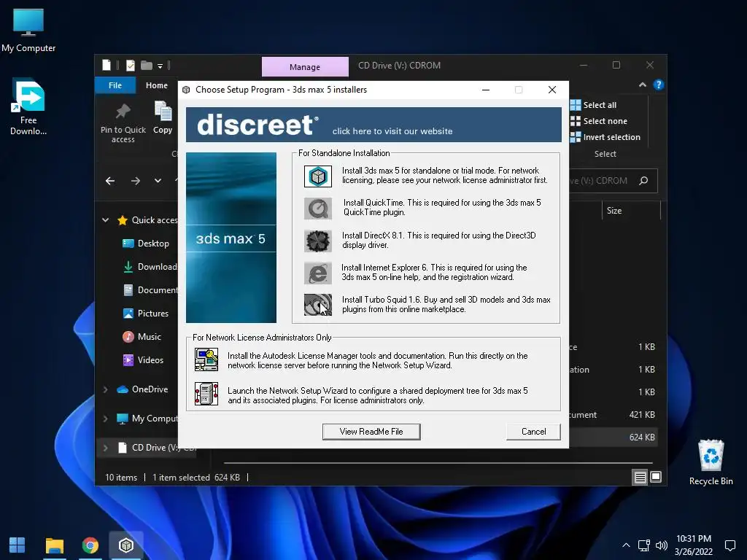Viewport: 747px width, 560px height.
Task: Show hidden system tray icons
Action: point(626,545)
